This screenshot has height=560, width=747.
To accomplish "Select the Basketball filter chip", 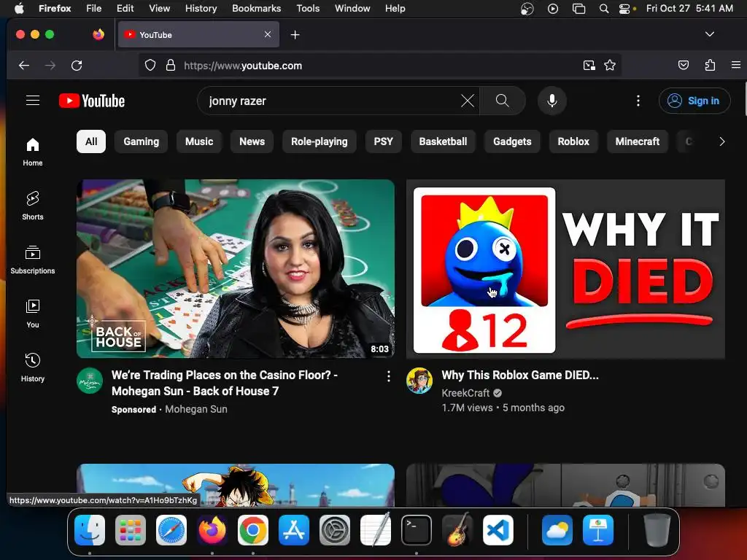I will click(x=443, y=141).
